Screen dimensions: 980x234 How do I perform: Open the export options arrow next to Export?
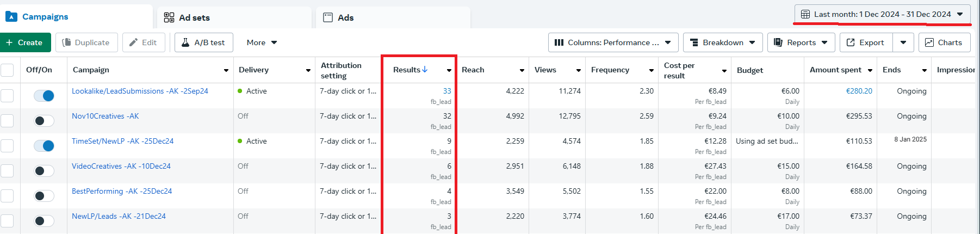903,42
